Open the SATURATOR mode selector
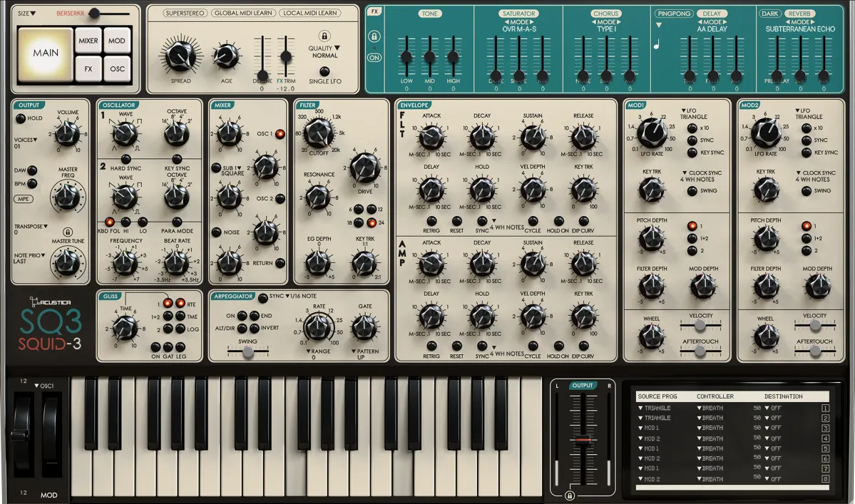The width and height of the screenshot is (855, 504). 519,21
